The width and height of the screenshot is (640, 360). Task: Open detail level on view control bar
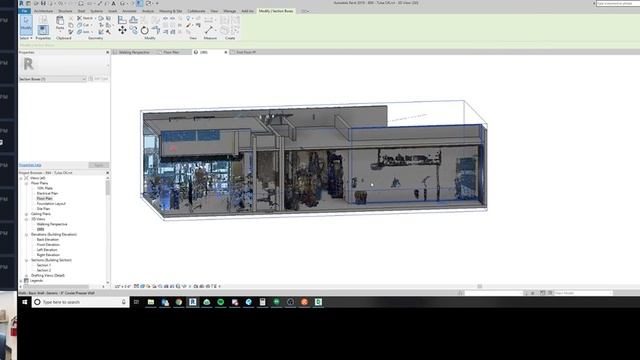point(136,286)
